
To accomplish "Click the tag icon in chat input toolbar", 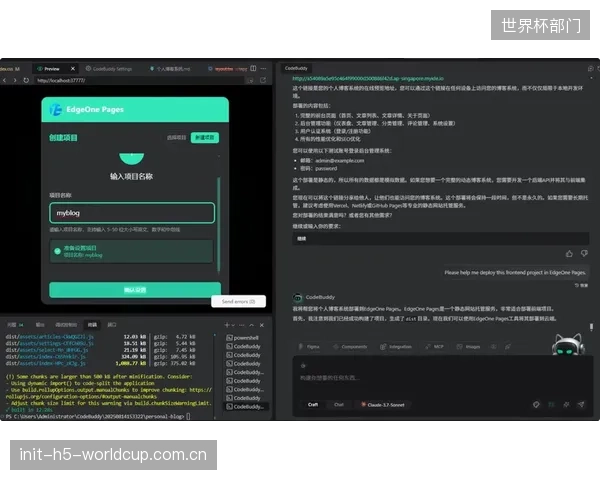I will [x=536, y=405].
